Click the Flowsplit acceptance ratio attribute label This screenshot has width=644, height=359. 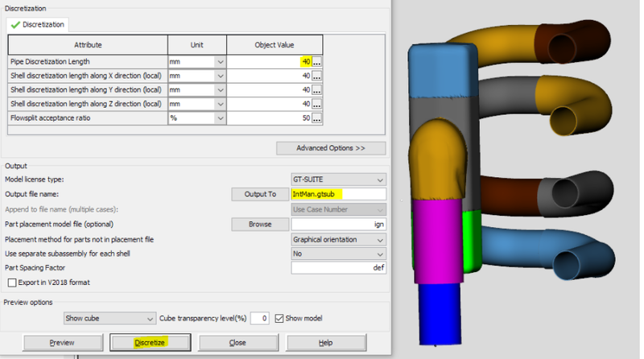coord(51,118)
